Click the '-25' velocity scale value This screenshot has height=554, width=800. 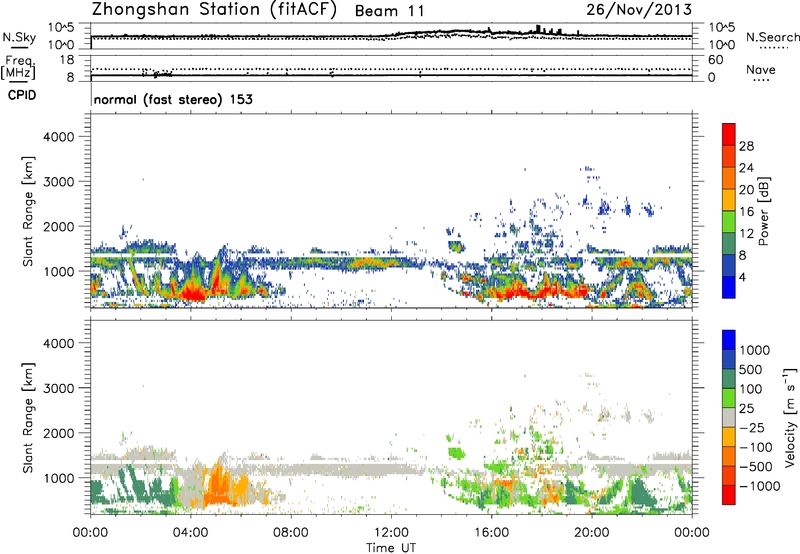tap(754, 427)
